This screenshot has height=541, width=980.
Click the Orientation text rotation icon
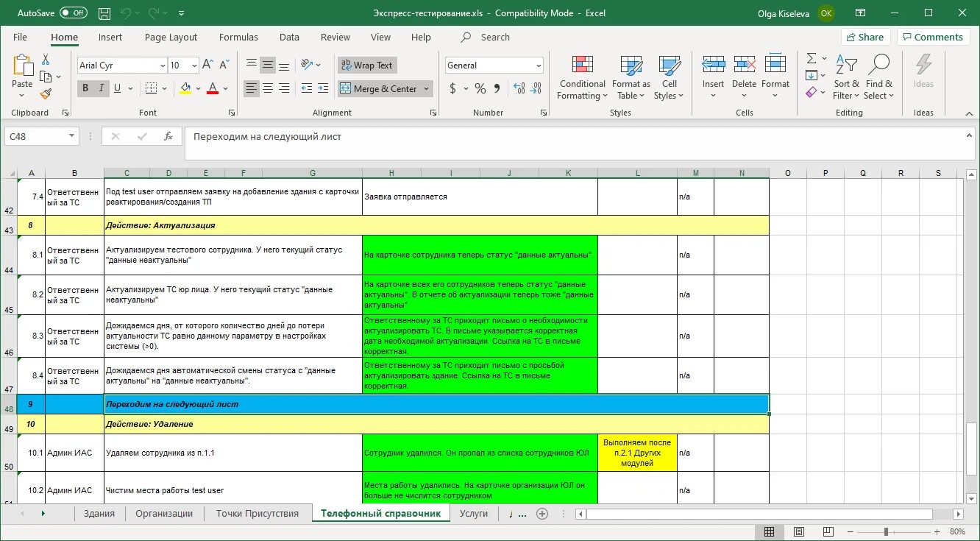(308, 65)
